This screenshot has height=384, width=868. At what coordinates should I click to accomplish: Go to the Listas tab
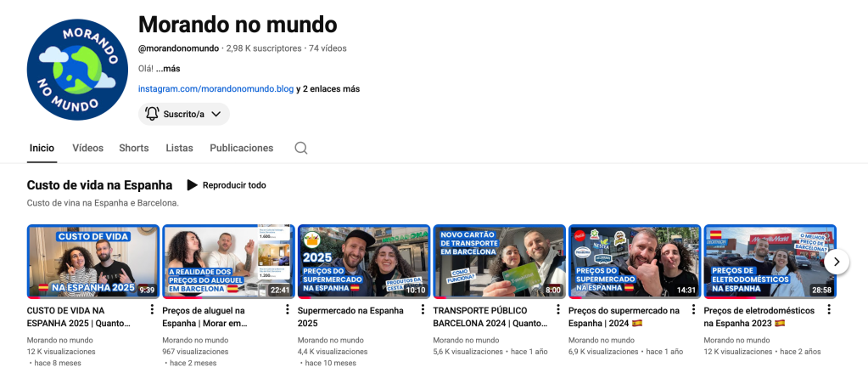[179, 148]
